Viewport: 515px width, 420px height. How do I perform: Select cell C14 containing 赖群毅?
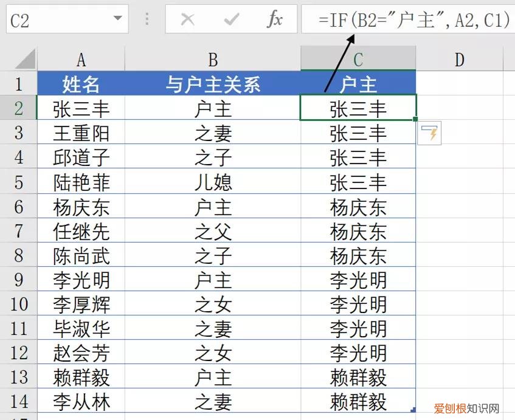[x=358, y=402]
